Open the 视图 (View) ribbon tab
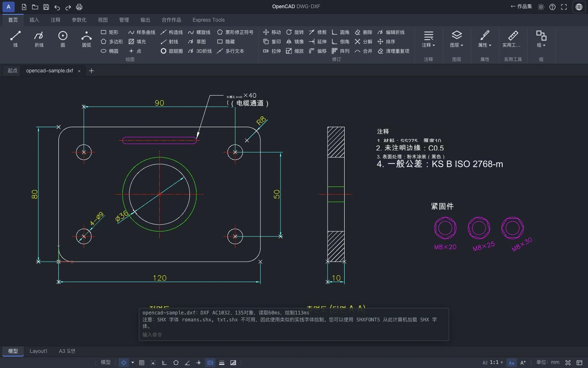The width and height of the screenshot is (588, 368). tap(103, 20)
